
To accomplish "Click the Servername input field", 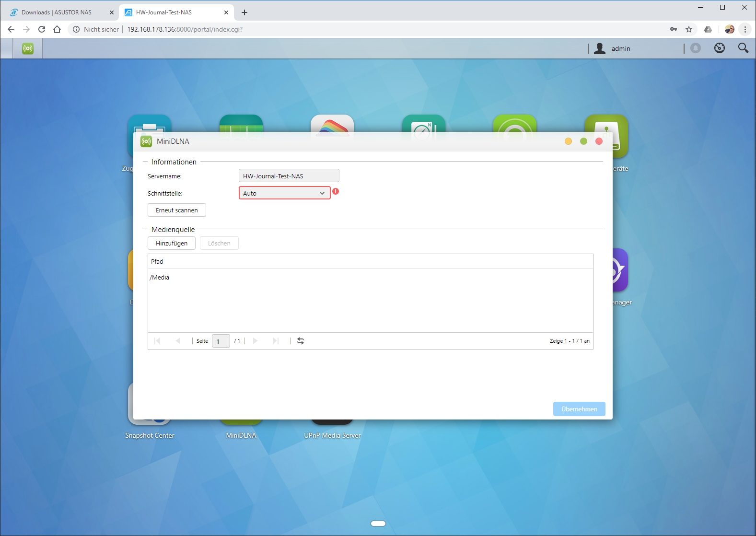I will [x=289, y=175].
